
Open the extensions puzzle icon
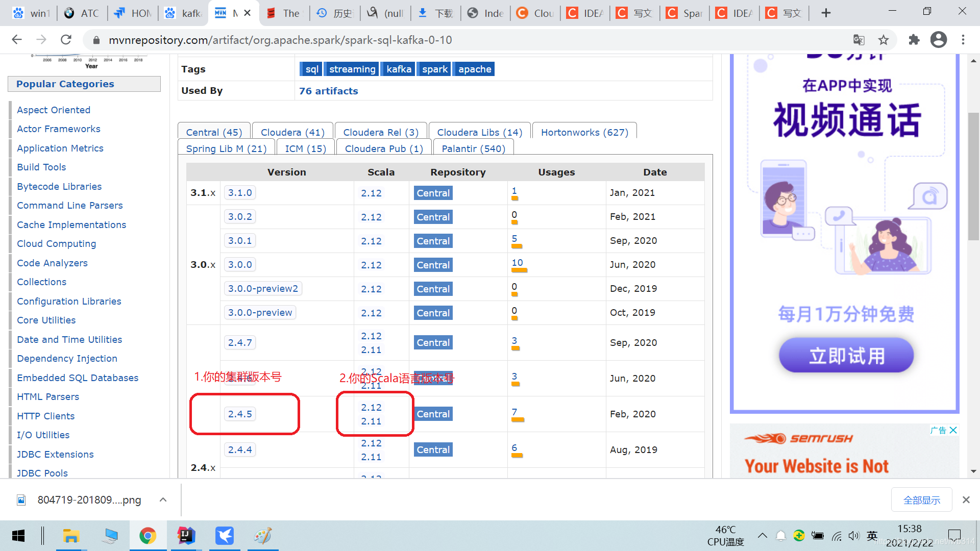click(x=914, y=40)
